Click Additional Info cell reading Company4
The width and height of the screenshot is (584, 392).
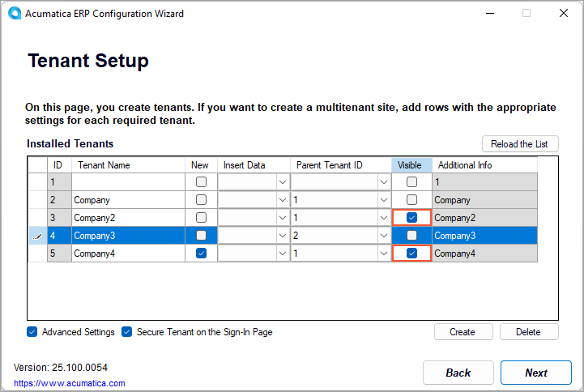[484, 254]
